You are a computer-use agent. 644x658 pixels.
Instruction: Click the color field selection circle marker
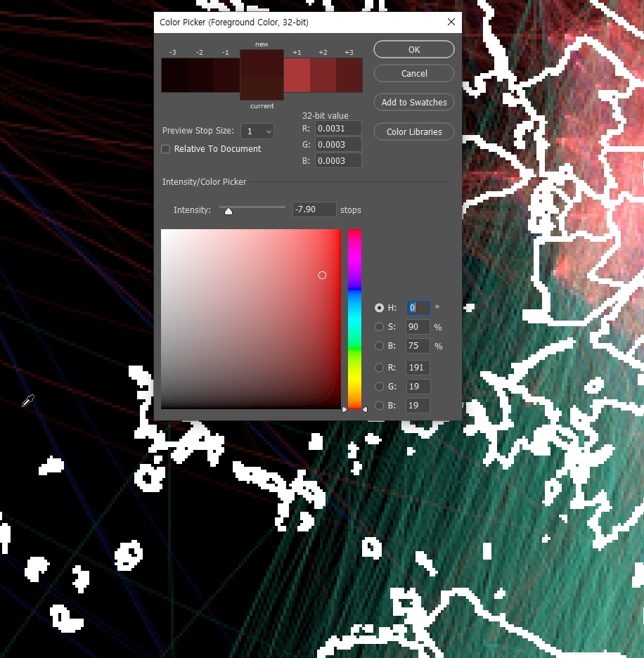click(322, 276)
